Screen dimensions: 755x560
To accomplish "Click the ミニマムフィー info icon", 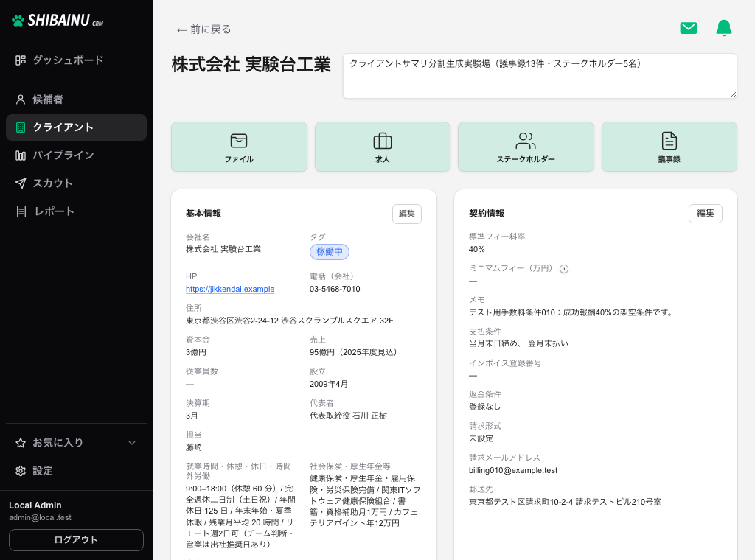I will 564,269.
